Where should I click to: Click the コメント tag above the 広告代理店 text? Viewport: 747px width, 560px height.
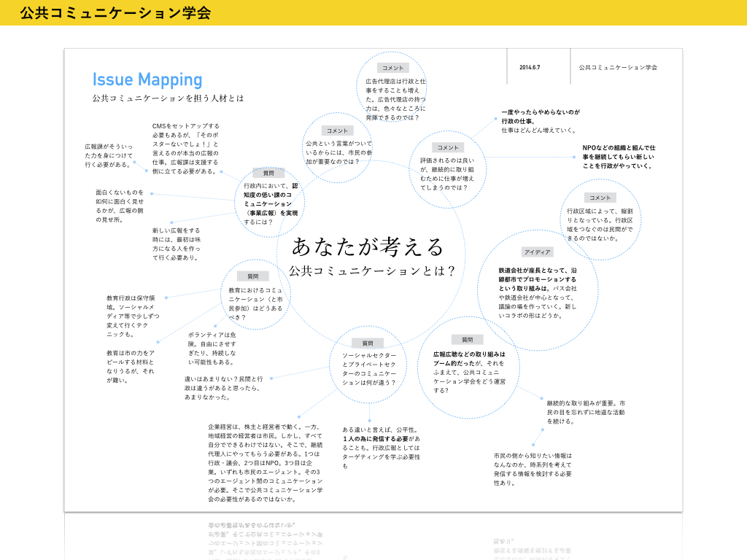[392, 67]
